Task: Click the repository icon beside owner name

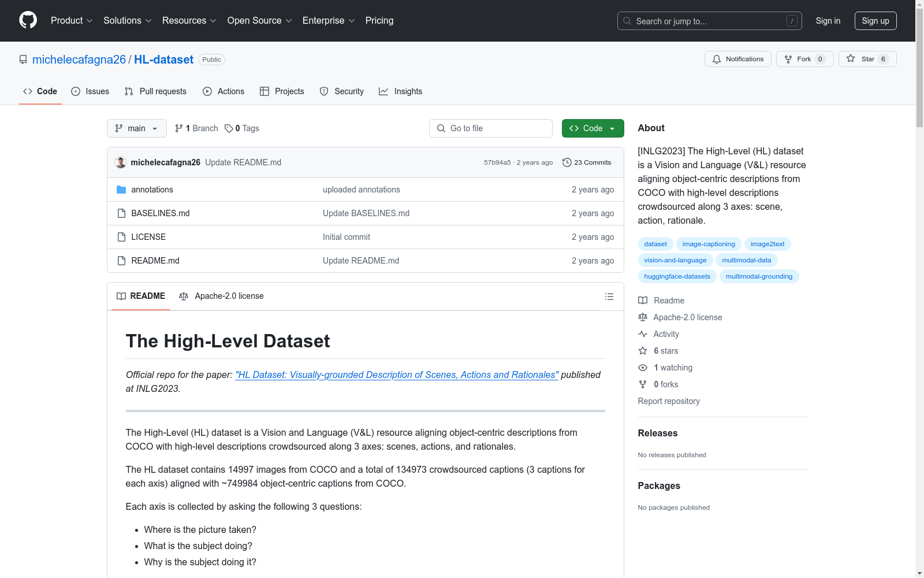Action: 23,60
